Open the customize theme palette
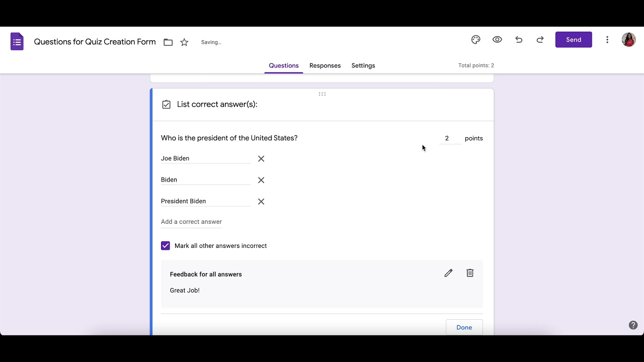644x362 pixels. click(x=476, y=40)
